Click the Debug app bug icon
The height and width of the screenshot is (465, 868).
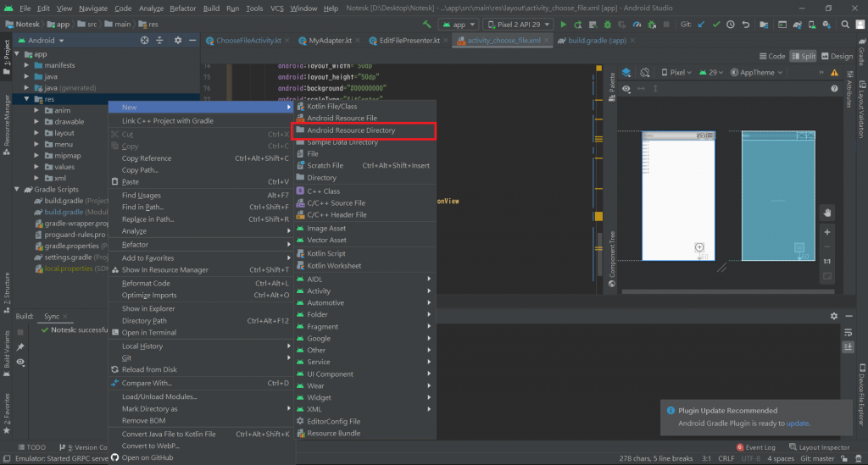tap(607, 25)
